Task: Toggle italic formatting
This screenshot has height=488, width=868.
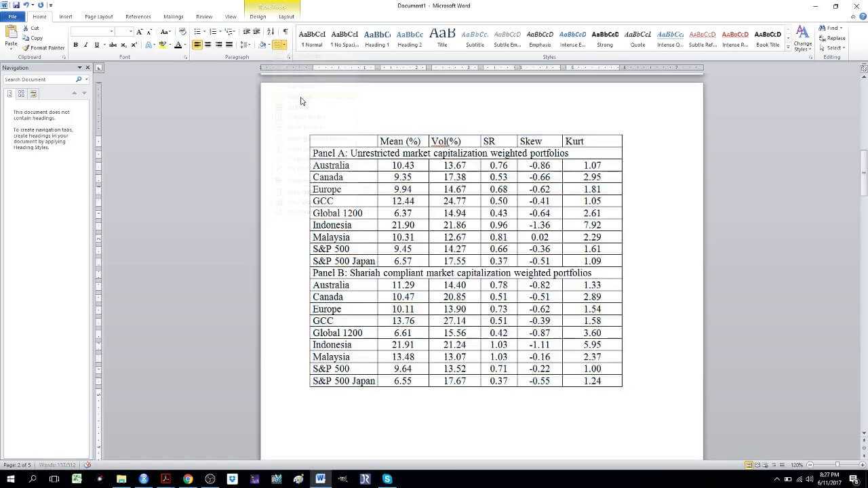Action: (85, 45)
